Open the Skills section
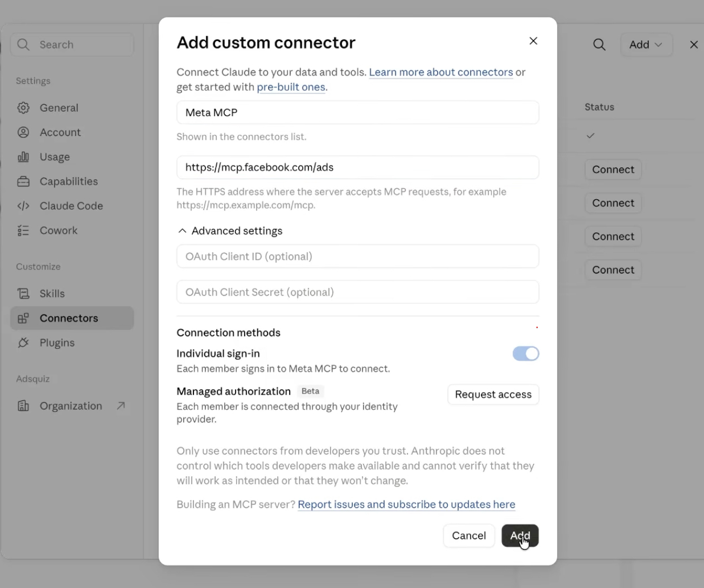Image resolution: width=704 pixels, height=588 pixels. [72, 294]
